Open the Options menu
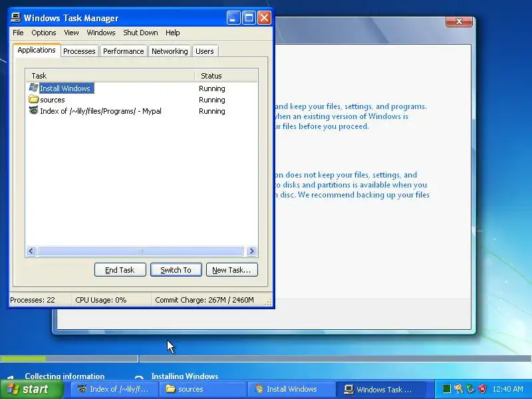Image resolution: width=532 pixels, height=399 pixels. pyautogui.click(x=44, y=33)
